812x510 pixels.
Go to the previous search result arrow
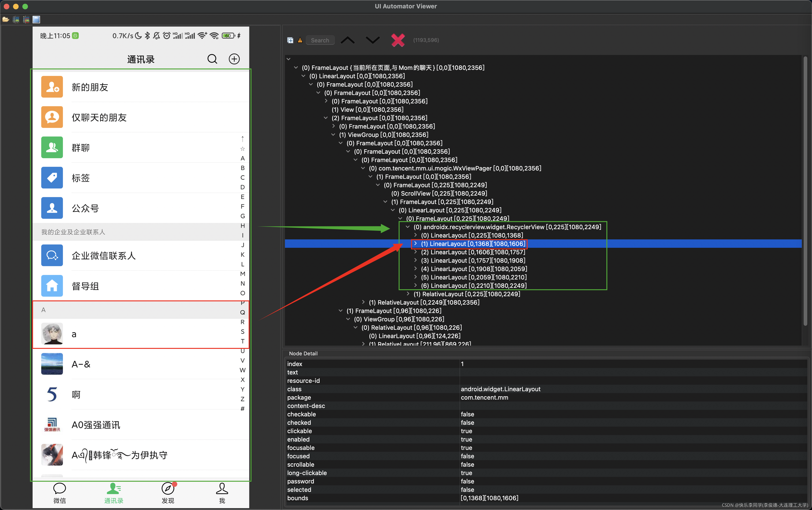point(347,40)
